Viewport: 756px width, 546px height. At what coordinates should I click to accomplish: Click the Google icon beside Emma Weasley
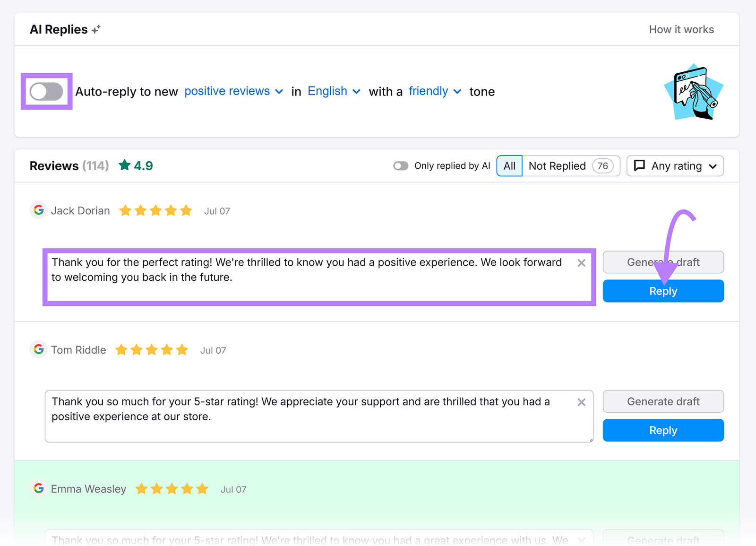coord(39,489)
